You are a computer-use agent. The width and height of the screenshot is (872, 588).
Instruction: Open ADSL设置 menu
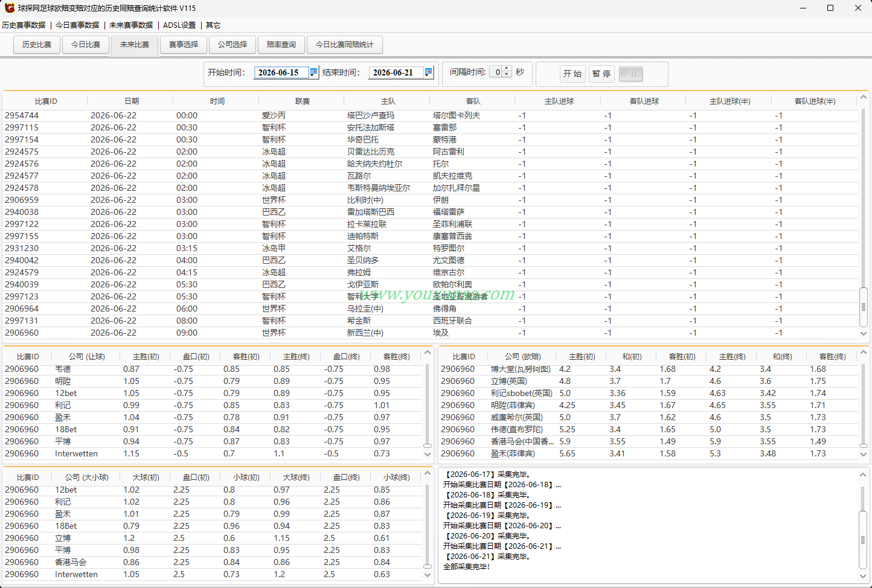[179, 25]
